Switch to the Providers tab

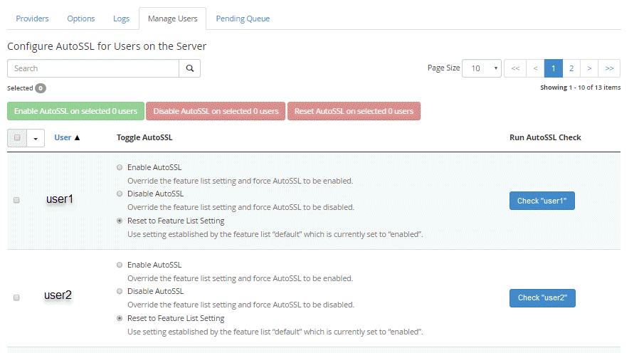32,19
